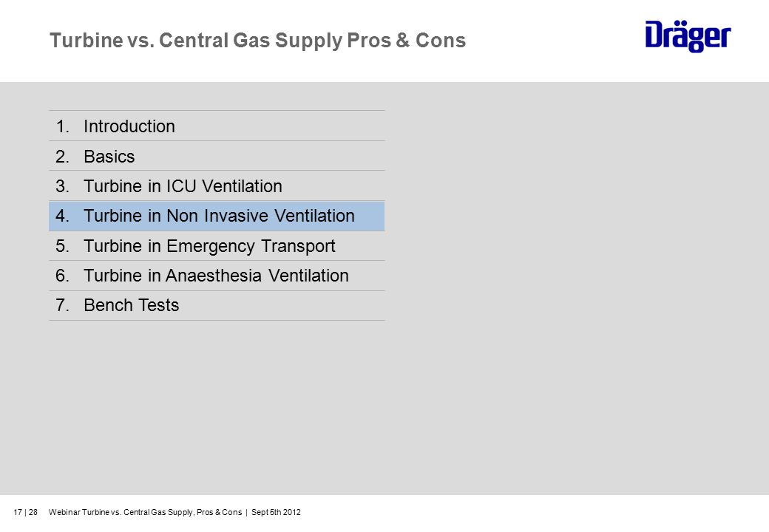Image resolution: width=769 pixels, height=532 pixels.
Task: Select highlighted Turbine in Non Invasive Ventilation
Action: pos(217,216)
